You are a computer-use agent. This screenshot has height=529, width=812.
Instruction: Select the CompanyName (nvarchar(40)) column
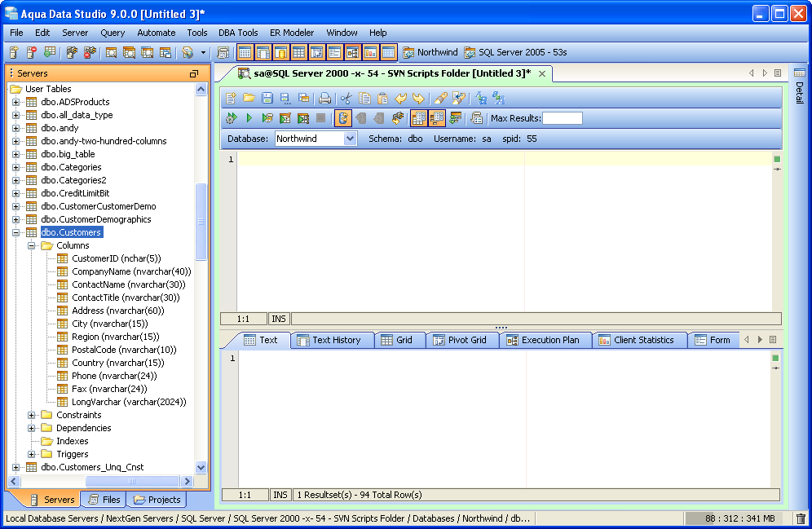[131, 271]
